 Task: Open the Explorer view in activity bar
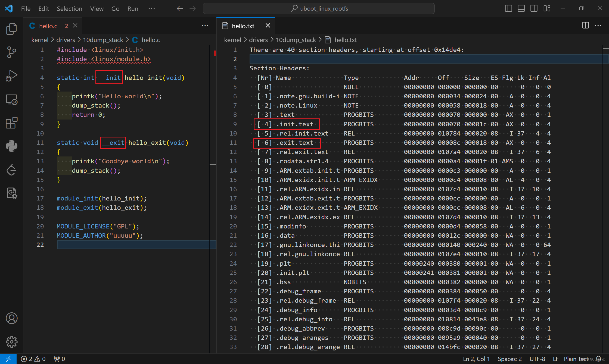[x=11, y=29]
